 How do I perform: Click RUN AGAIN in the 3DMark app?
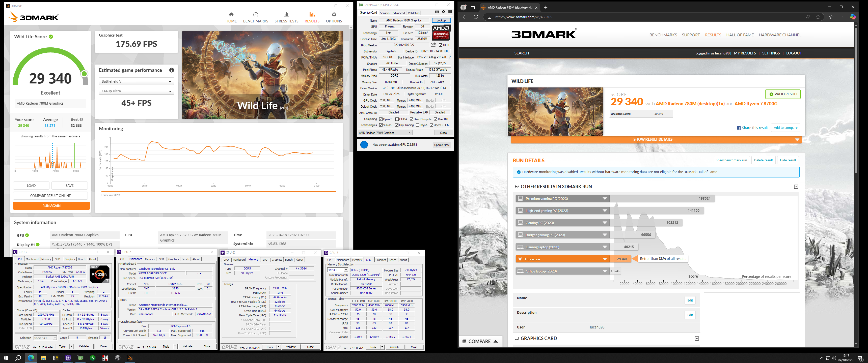click(x=51, y=206)
